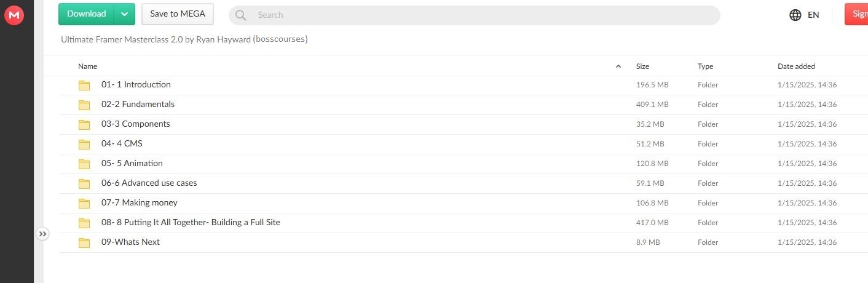This screenshot has width=868, height=283.
Task: Click the 07-7 Making money folder icon
Action: (84, 203)
